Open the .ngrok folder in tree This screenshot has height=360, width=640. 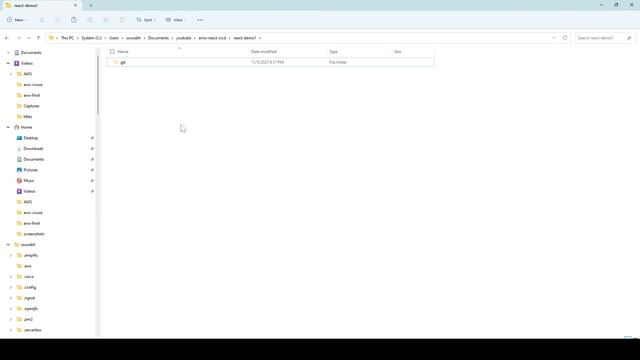pyautogui.click(x=29, y=298)
